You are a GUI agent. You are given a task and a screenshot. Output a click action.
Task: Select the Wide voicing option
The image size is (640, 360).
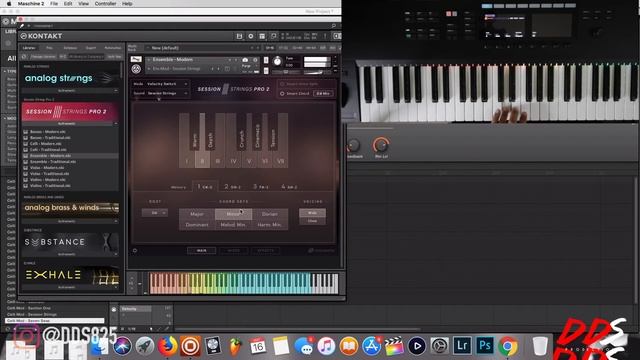312,213
